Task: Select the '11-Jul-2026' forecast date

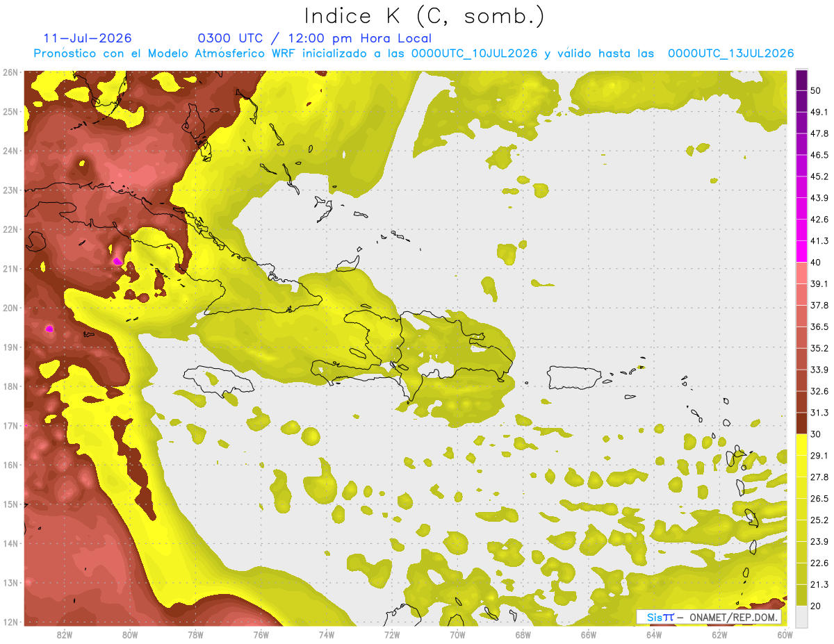Action: [88, 38]
